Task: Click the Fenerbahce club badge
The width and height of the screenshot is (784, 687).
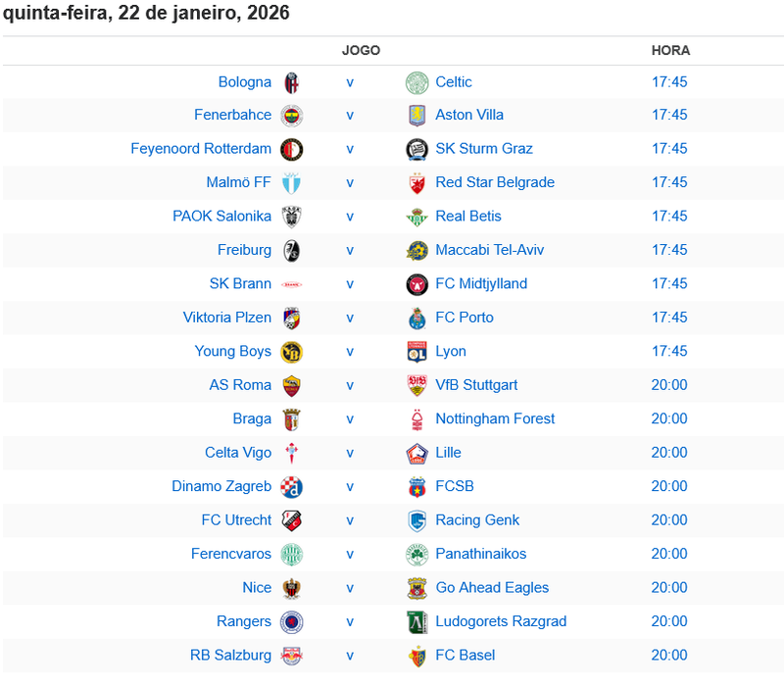Action: pos(291,116)
